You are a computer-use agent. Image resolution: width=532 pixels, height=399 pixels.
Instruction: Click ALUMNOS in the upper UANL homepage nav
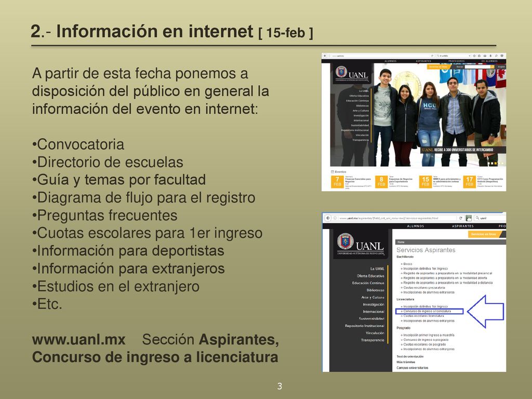pos(391,61)
